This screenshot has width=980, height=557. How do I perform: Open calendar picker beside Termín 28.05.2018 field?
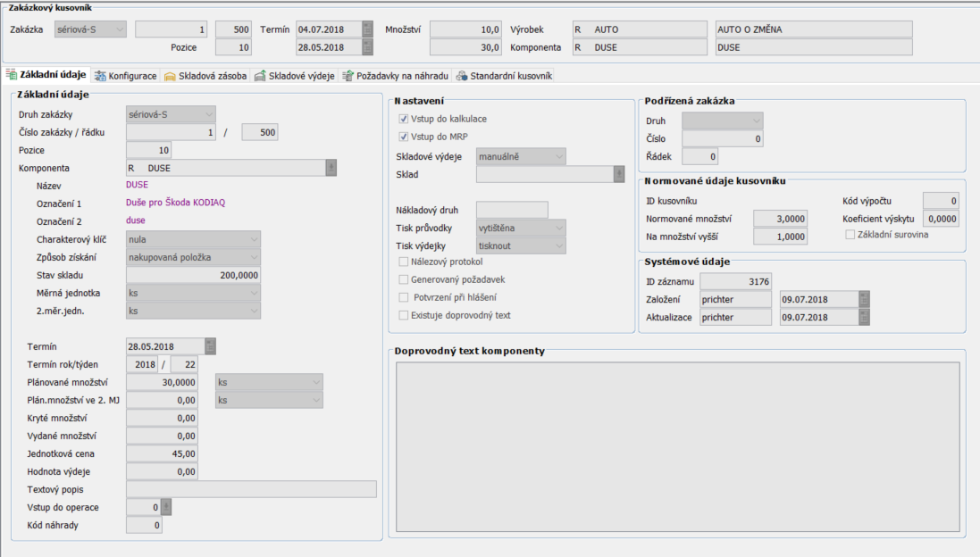(x=210, y=346)
